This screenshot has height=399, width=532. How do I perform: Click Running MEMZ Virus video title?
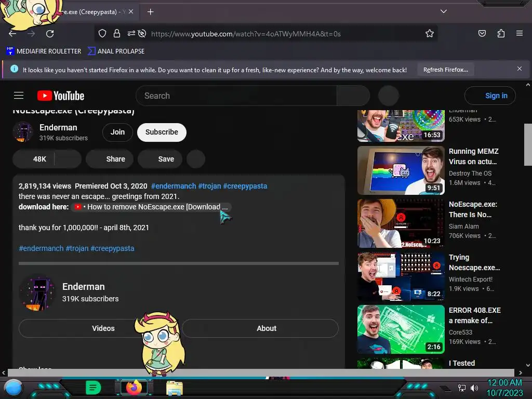click(x=474, y=156)
